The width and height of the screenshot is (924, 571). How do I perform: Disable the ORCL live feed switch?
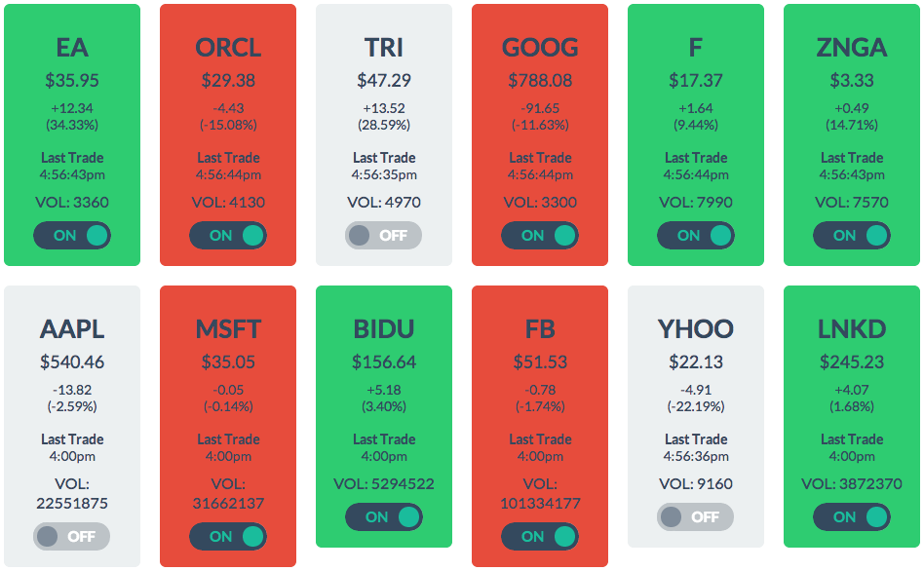tap(228, 235)
